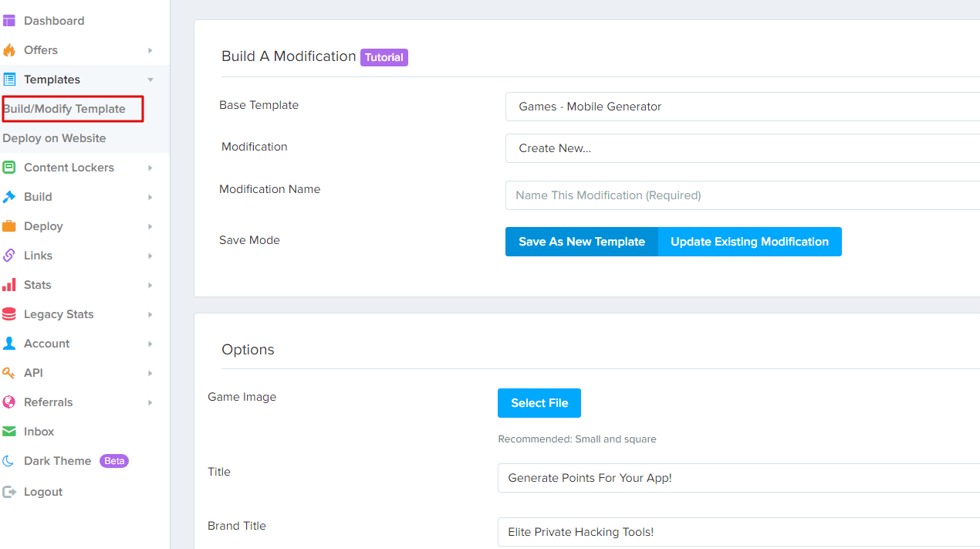
Task: Click the hammer icon next to Build
Action: (x=9, y=197)
